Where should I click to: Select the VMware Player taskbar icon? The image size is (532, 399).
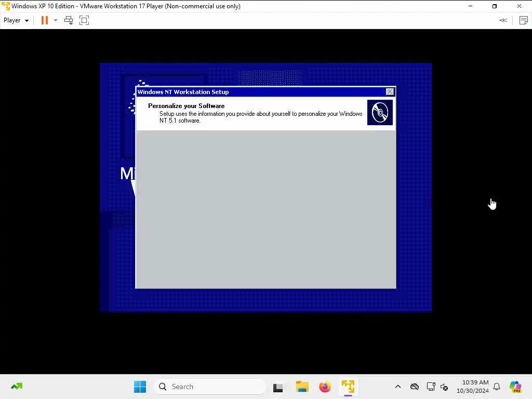click(348, 387)
